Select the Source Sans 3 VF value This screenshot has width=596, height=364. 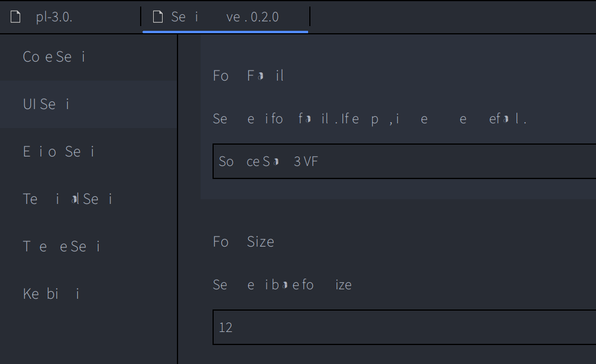(266, 161)
